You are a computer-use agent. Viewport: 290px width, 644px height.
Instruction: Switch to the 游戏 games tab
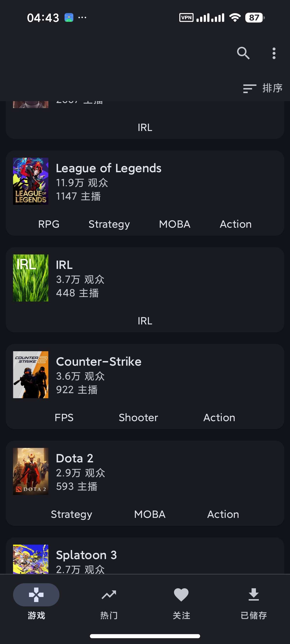click(x=36, y=601)
